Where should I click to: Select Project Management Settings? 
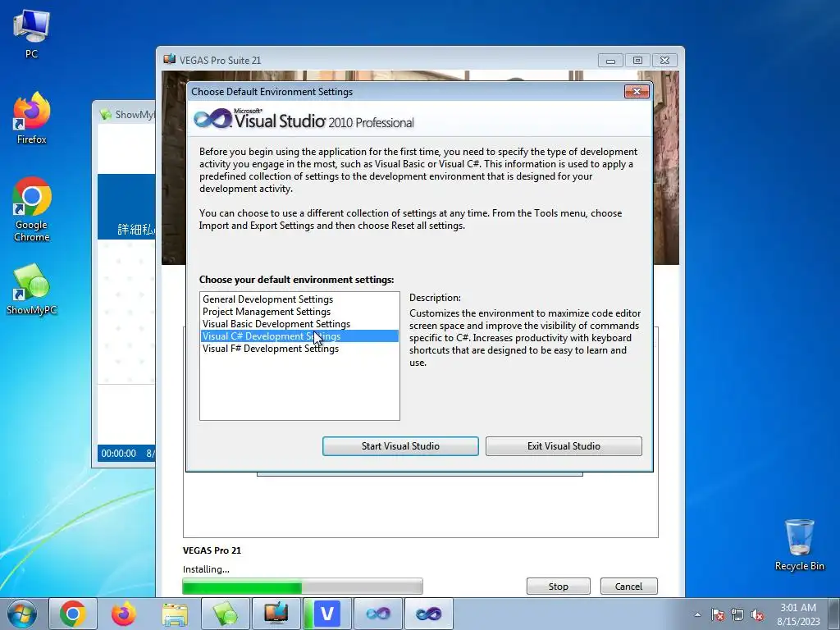point(299,311)
